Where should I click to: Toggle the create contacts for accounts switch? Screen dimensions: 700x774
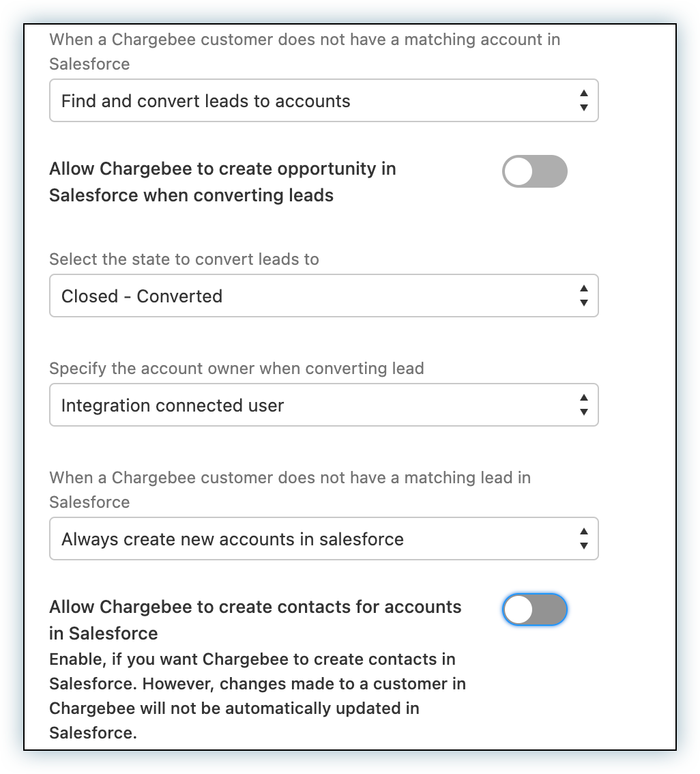(535, 610)
